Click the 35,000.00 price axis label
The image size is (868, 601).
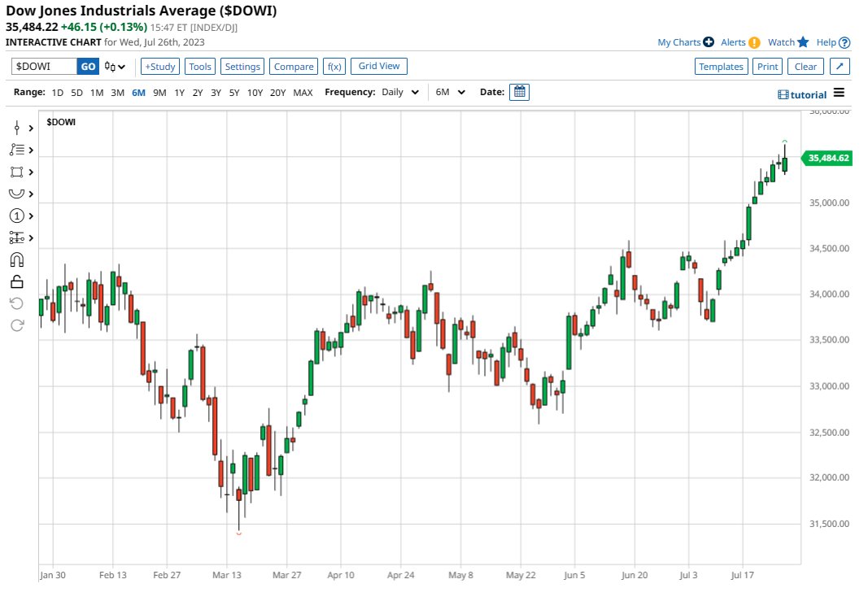[x=829, y=203]
